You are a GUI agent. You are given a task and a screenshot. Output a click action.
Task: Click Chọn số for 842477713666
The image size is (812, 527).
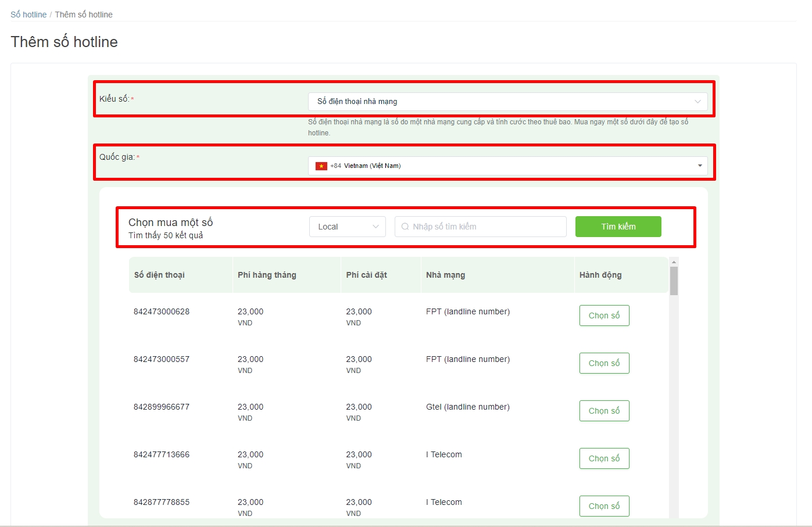click(x=604, y=458)
